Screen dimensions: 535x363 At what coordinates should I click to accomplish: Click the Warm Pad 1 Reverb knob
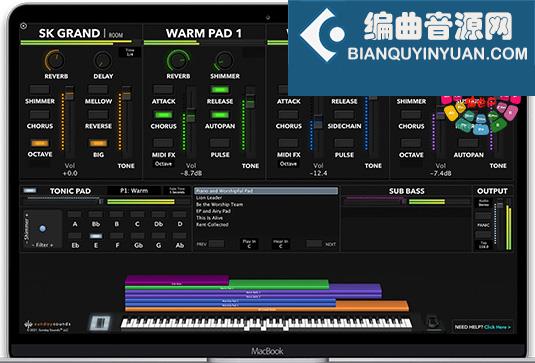[x=178, y=60]
